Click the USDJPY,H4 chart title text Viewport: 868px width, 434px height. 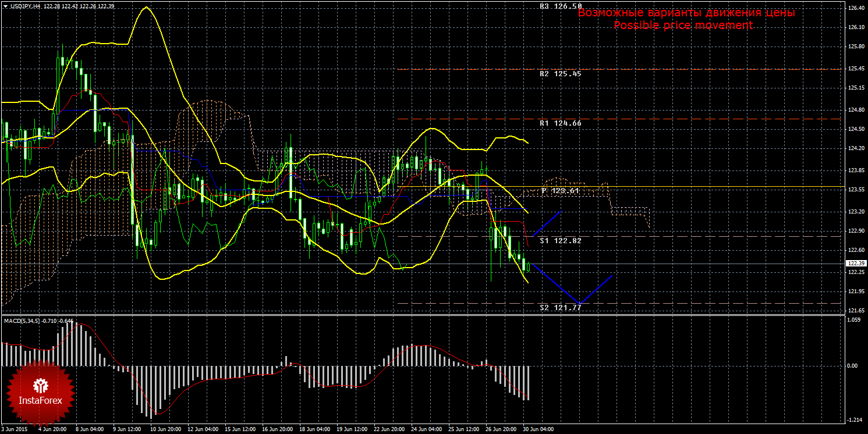coord(25,6)
